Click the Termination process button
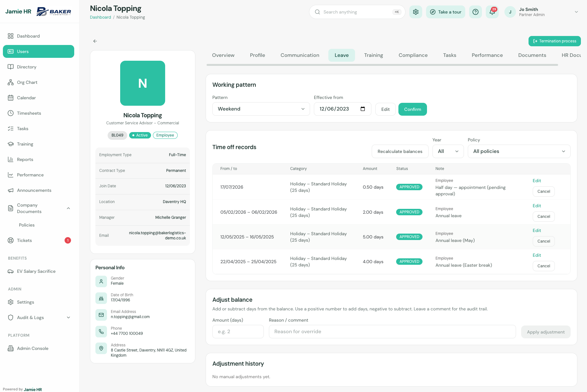Screen dimensions: 587x392 555,41
